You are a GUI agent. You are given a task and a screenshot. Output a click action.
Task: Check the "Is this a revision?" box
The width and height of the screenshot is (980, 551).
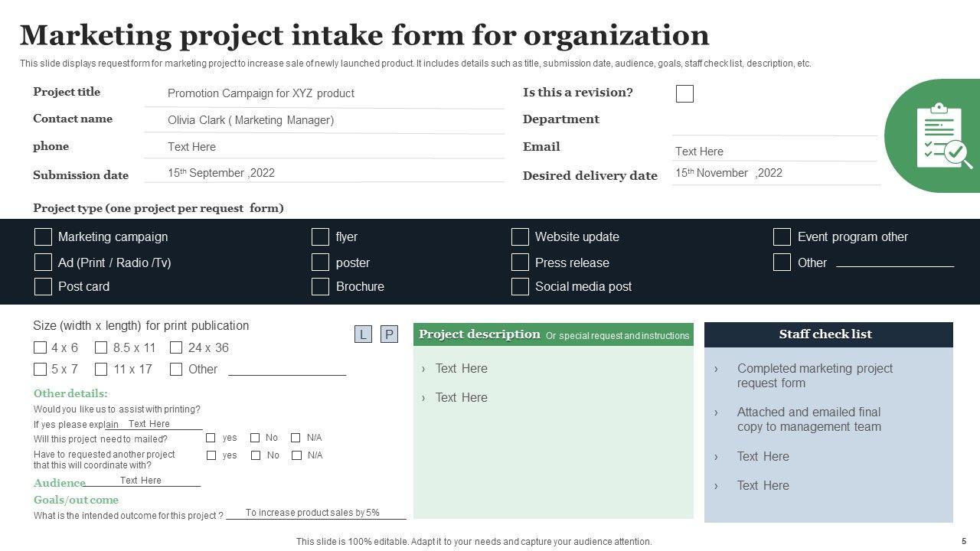tap(685, 94)
